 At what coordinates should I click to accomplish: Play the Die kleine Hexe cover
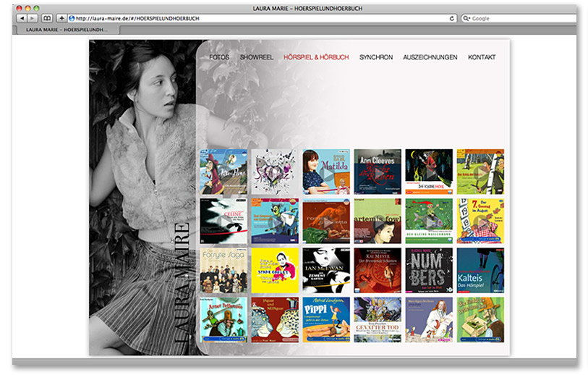coord(429,172)
